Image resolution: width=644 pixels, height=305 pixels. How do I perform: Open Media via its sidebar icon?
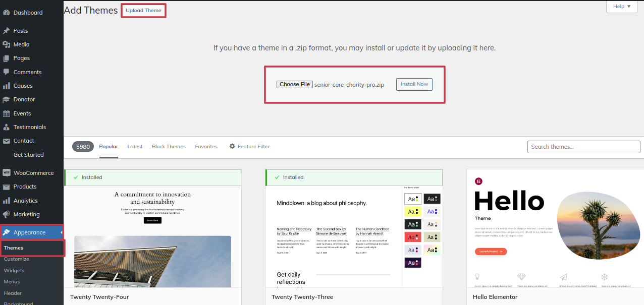click(7, 44)
